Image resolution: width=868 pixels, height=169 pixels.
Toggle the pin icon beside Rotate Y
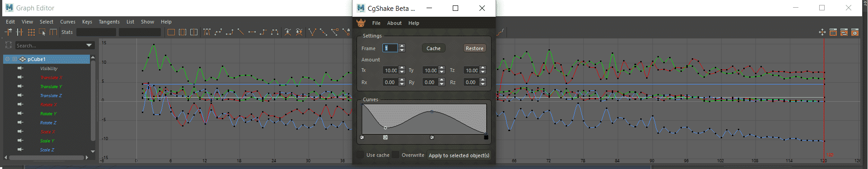pos(20,113)
